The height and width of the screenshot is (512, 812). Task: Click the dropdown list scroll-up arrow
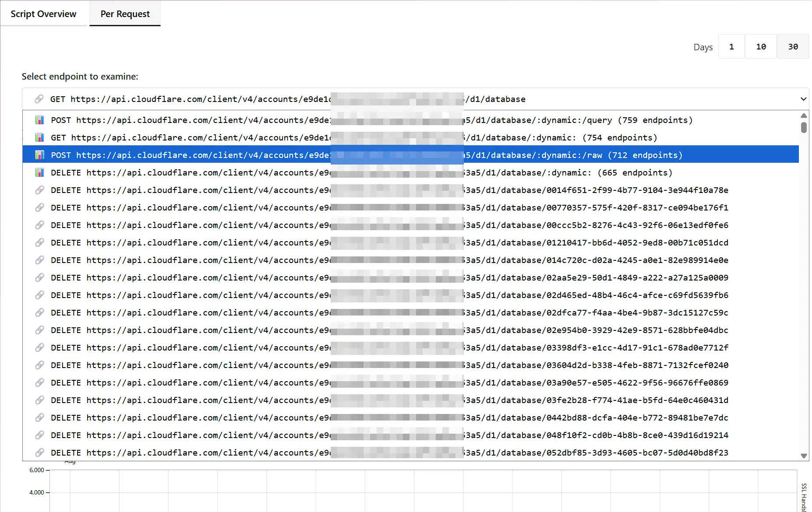pos(804,116)
